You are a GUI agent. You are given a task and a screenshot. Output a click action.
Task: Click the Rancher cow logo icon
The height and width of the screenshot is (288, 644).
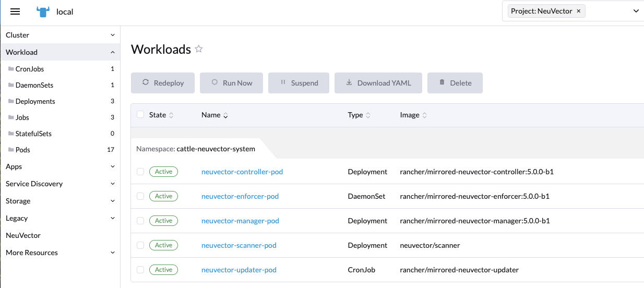point(43,11)
